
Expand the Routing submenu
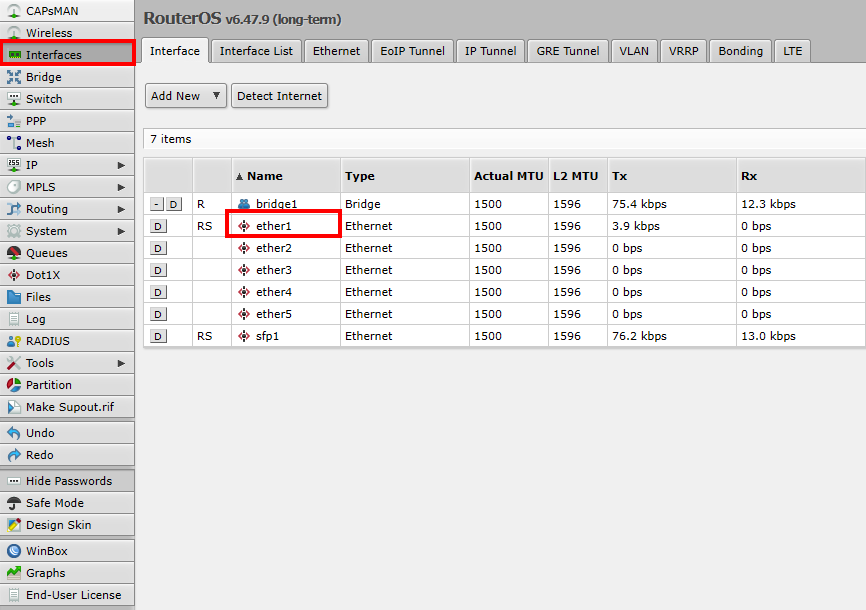121,209
